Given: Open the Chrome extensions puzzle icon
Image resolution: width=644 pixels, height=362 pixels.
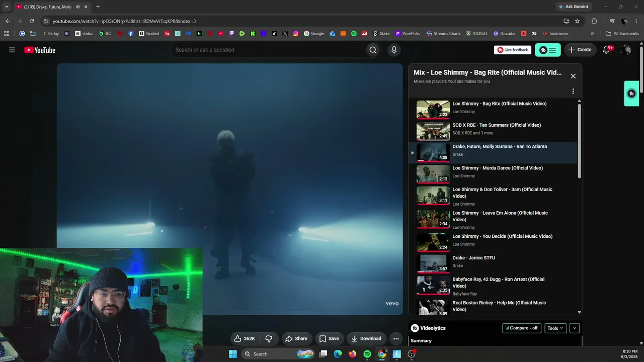Looking at the screenshot, I should (594, 21).
